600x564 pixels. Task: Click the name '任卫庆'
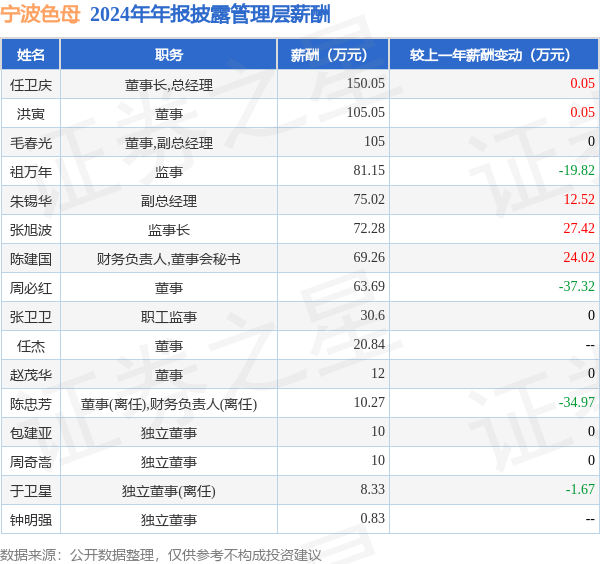pyautogui.click(x=31, y=85)
